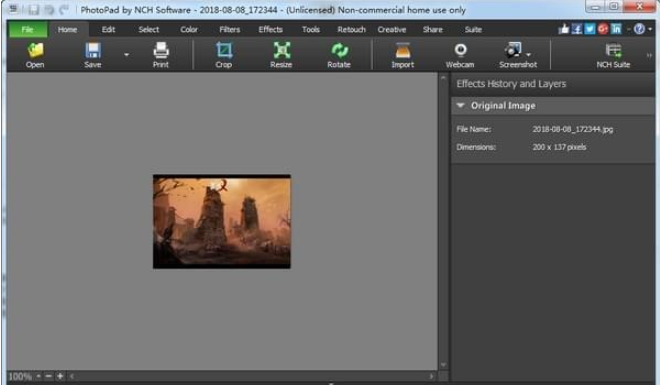Open help with the question mark icon

639,29
